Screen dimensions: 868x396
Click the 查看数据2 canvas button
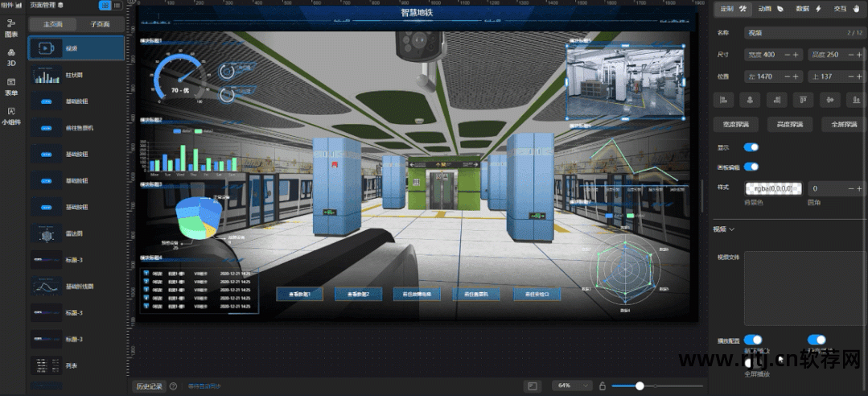(x=358, y=294)
